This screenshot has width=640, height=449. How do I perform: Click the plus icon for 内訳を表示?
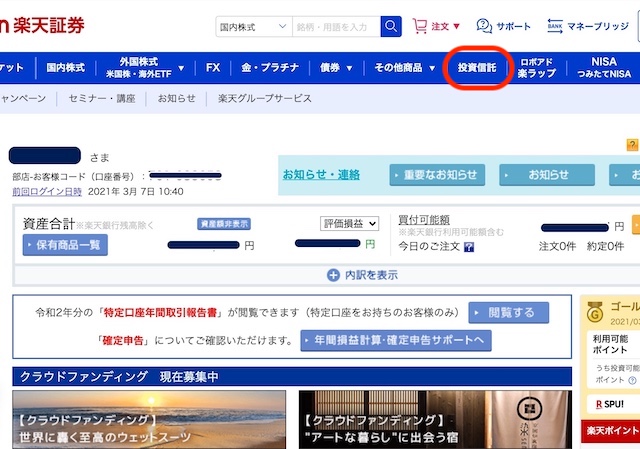click(x=333, y=275)
